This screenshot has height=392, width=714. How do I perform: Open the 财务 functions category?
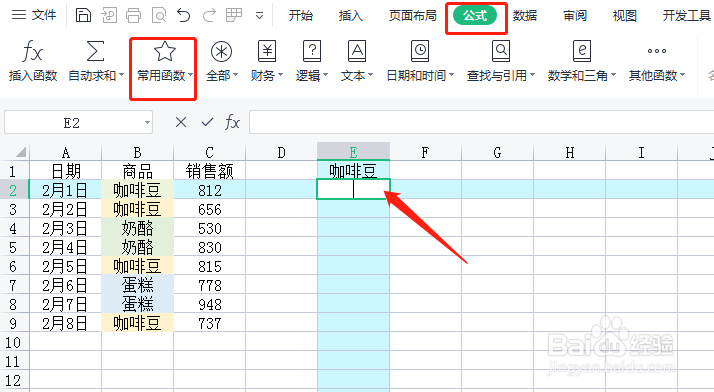coord(267,61)
